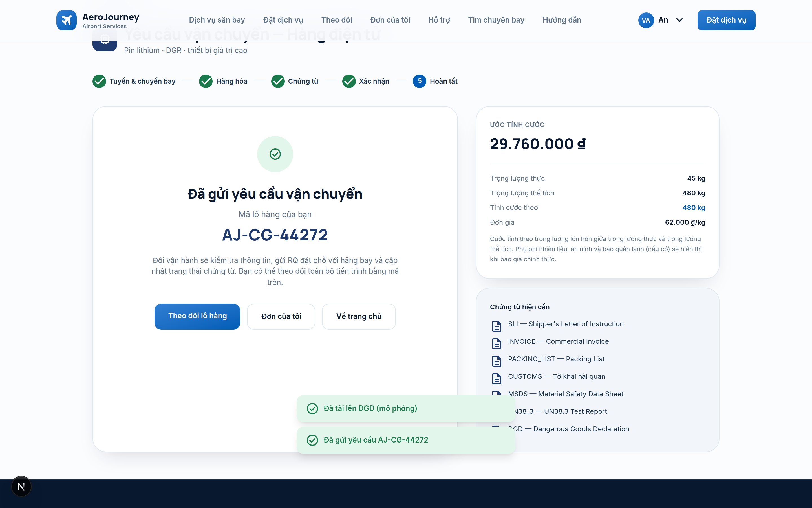Open the Hướng dẫn navigation item
The height and width of the screenshot is (508, 812).
(x=562, y=20)
